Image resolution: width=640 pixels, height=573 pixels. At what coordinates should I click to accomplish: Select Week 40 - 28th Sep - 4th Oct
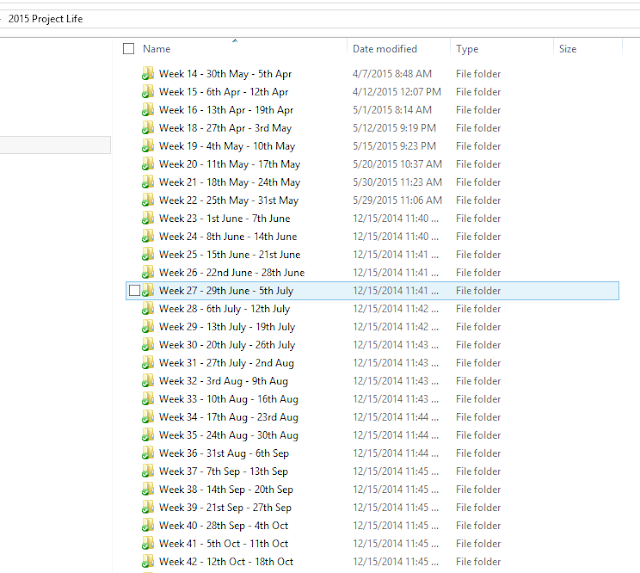(223, 525)
